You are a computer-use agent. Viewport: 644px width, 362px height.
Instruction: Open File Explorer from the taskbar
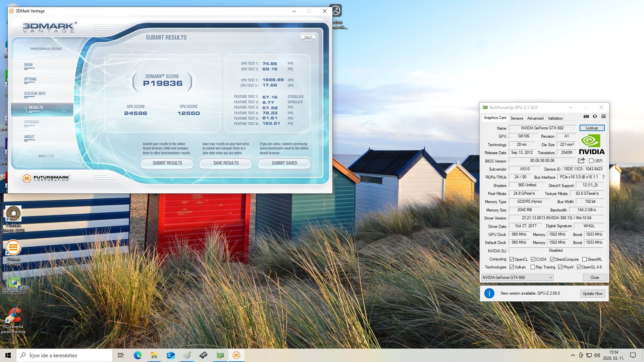click(x=154, y=355)
